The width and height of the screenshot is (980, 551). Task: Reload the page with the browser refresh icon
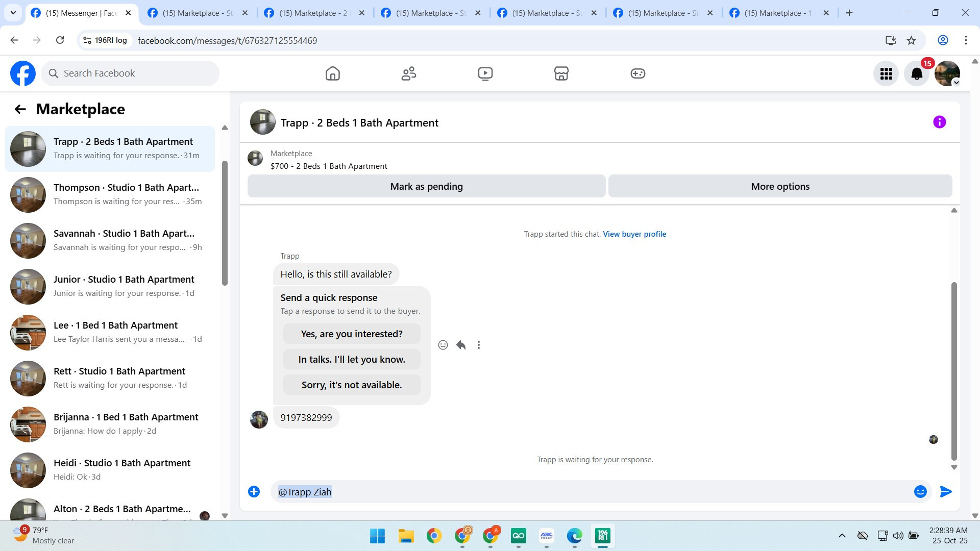(x=60, y=40)
